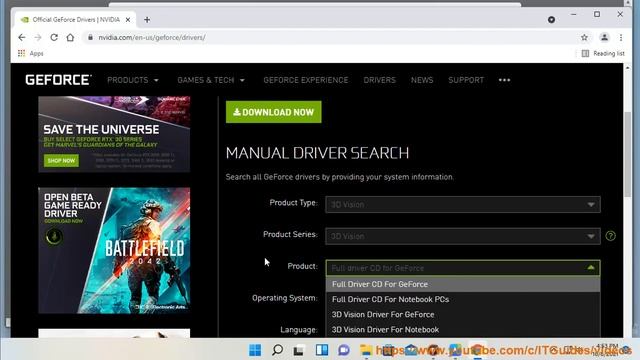Click the Download Now button
The height and width of the screenshot is (360, 640).
coord(273,112)
